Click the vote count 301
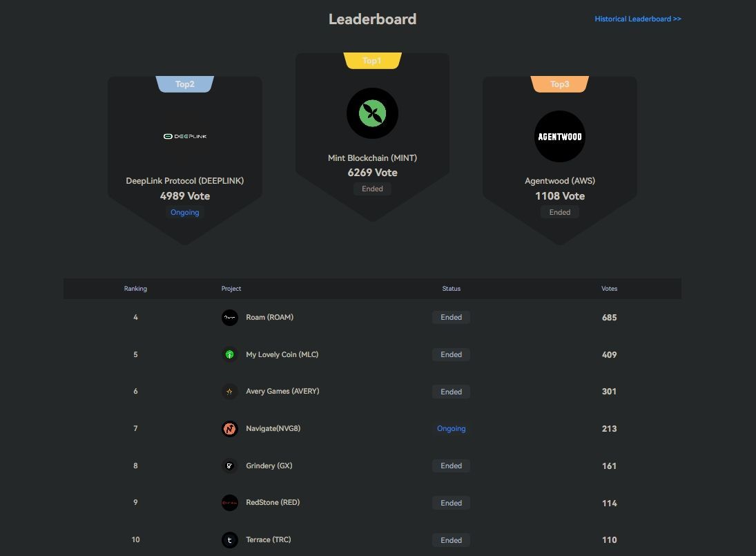The height and width of the screenshot is (556, 756). pyautogui.click(x=610, y=392)
